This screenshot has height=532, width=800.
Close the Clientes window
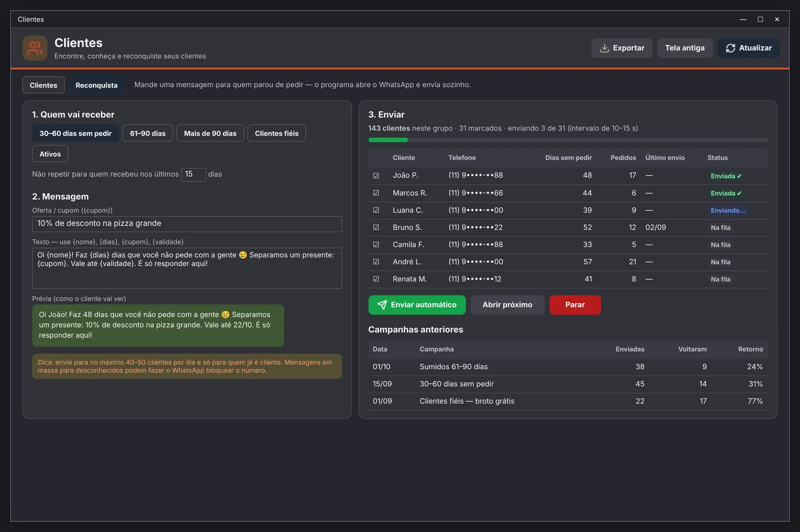tap(777, 19)
